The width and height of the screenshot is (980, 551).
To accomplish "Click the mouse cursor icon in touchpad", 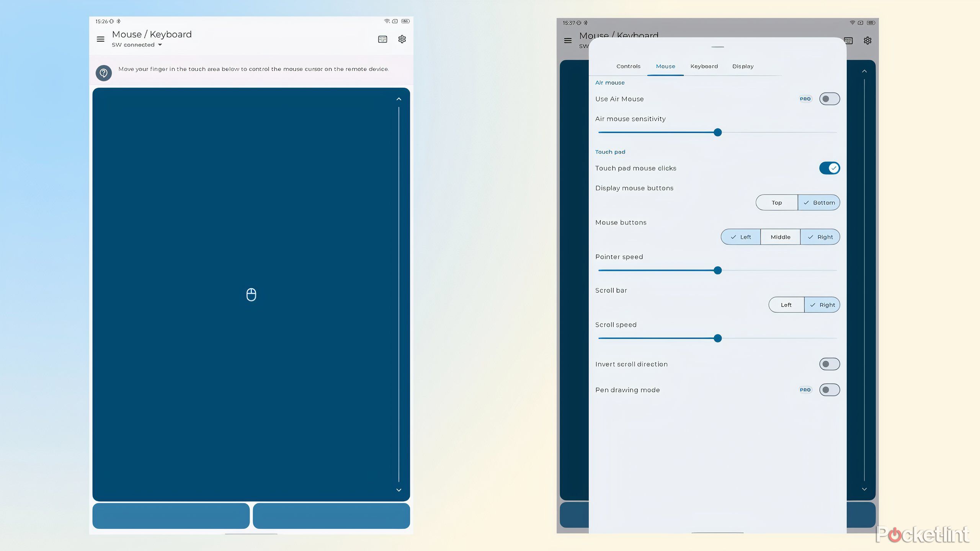I will click(x=250, y=294).
